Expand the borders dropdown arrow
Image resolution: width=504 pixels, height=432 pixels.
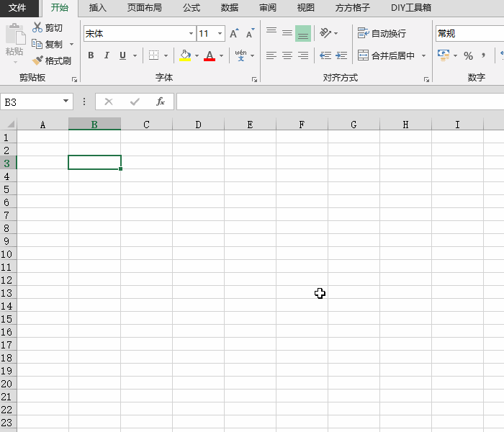(x=166, y=55)
